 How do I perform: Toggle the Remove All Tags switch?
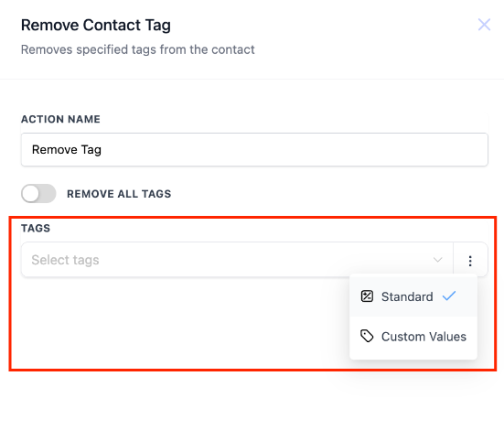[38, 194]
